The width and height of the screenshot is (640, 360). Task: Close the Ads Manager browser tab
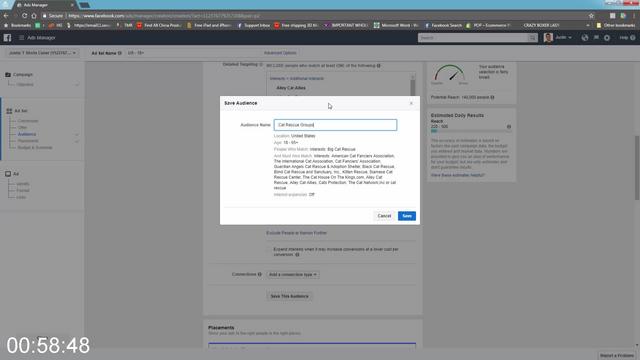[x=72, y=5]
